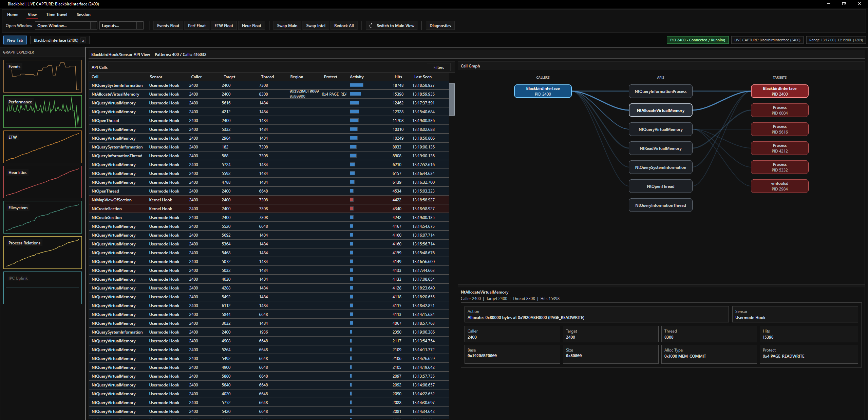
Task: Select the ETW graph thumbnail
Action: click(x=42, y=147)
